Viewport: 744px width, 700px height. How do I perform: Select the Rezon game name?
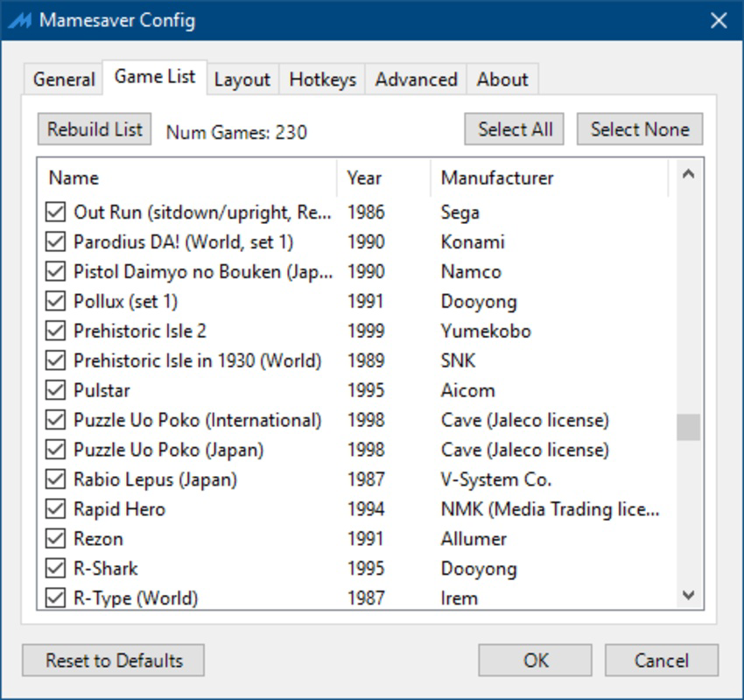click(98, 539)
